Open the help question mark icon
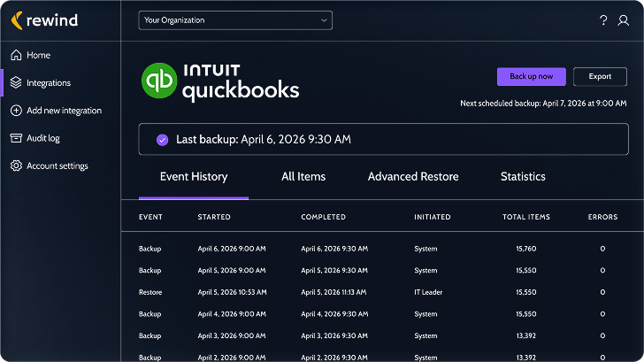 603,20
